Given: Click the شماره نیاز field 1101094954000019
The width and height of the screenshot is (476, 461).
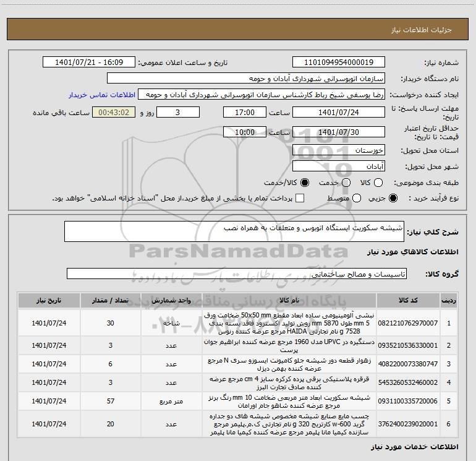Looking at the screenshot, I should 339,62.
